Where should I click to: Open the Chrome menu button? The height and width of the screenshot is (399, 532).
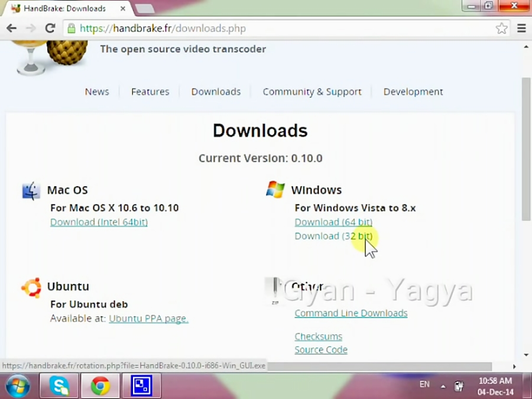coord(521,28)
